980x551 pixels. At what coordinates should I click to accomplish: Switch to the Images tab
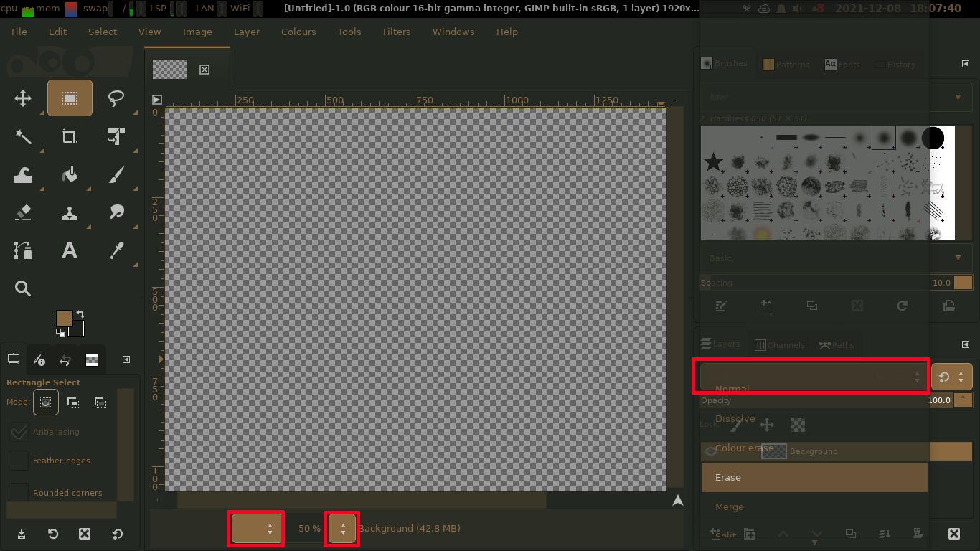coord(92,360)
